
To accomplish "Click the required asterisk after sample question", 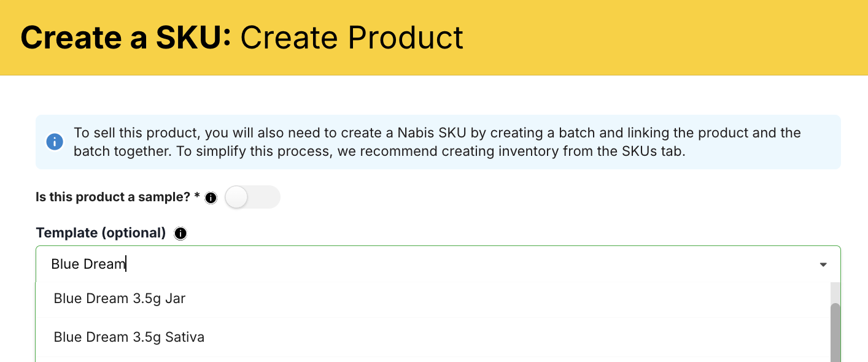I will tap(196, 198).
